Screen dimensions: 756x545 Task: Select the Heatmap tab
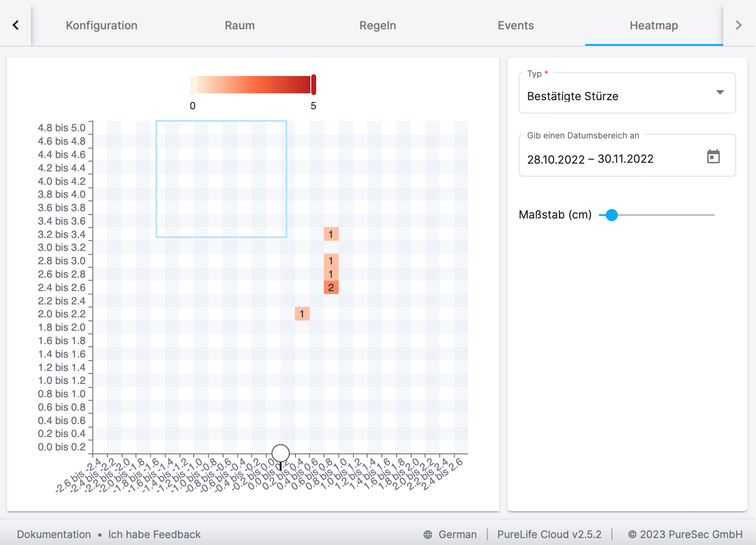click(x=654, y=25)
